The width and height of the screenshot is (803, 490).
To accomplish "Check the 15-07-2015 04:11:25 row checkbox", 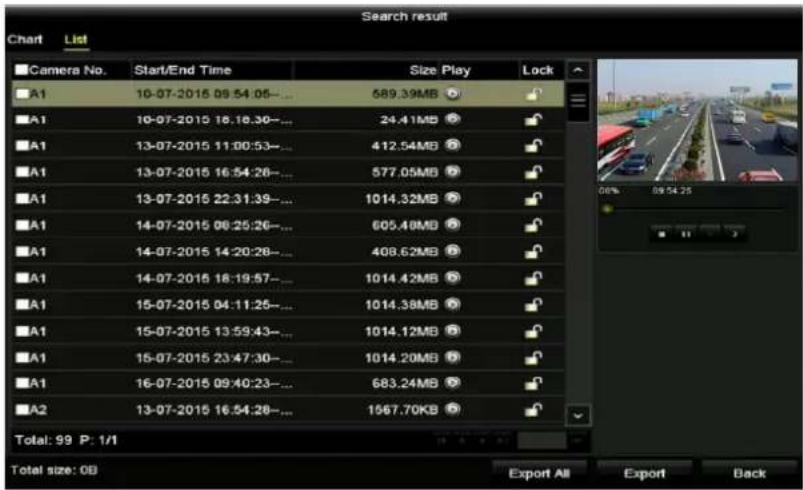I will (x=22, y=305).
